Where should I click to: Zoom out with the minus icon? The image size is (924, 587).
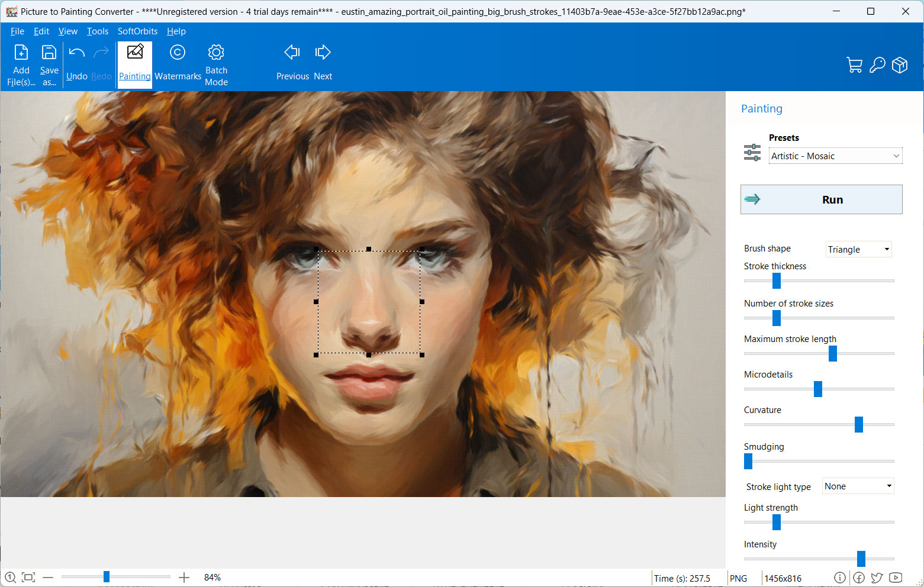click(x=48, y=577)
